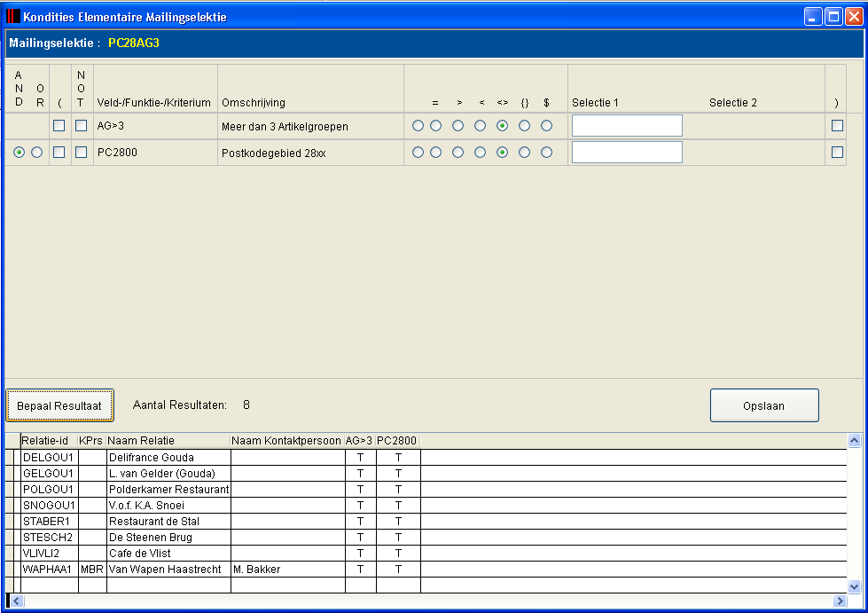Click the PC28AG3 mailing selection name
Viewport: 868px width, 613px height.
click(133, 43)
